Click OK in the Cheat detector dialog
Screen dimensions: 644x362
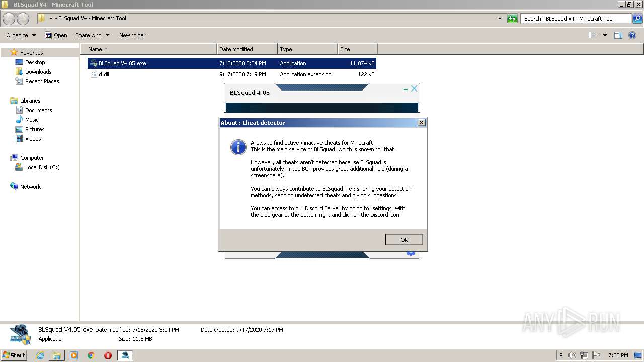404,240
